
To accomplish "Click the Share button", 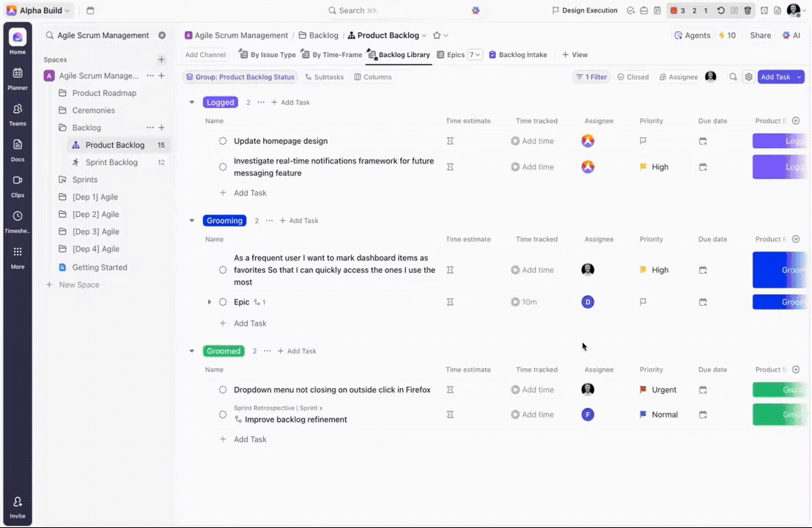I will (x=760, y=35).
